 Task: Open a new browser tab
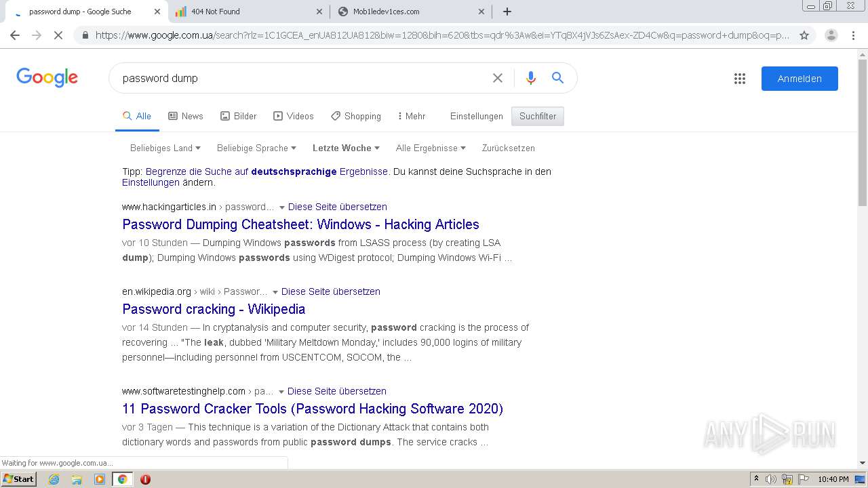507,12
